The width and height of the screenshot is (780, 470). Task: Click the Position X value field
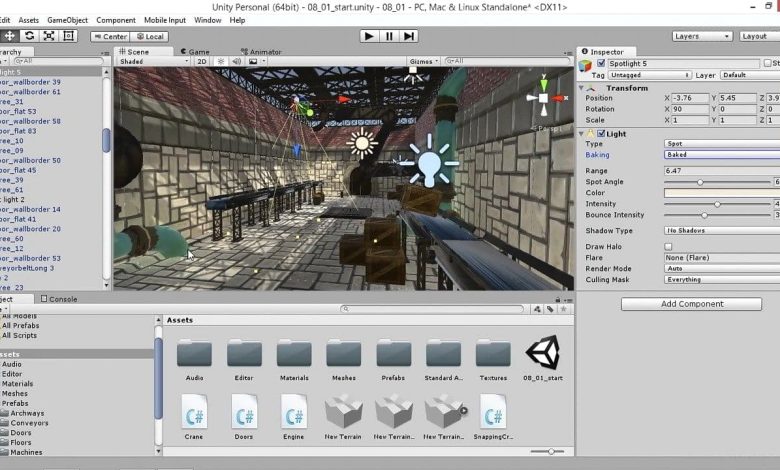pyautogui.click(x=690, y=98)
